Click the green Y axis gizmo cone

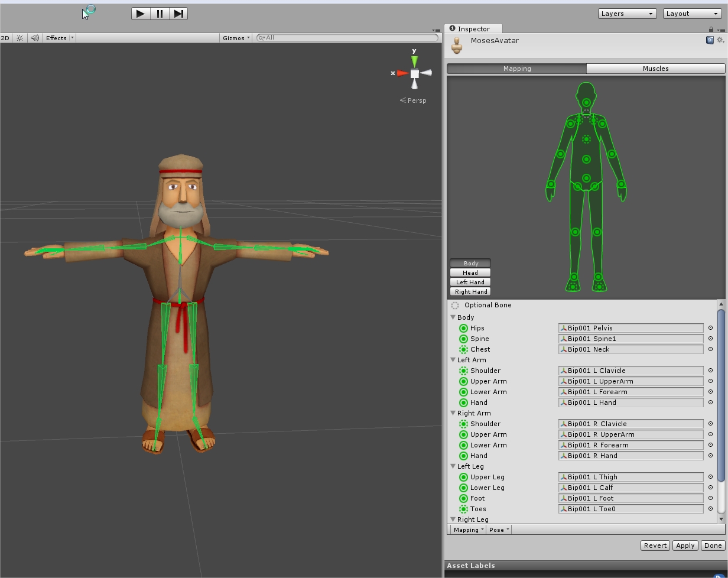[x=414, y=61]
